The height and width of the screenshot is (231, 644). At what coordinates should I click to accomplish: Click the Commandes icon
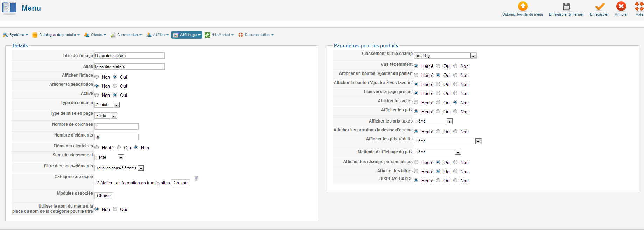113,35
